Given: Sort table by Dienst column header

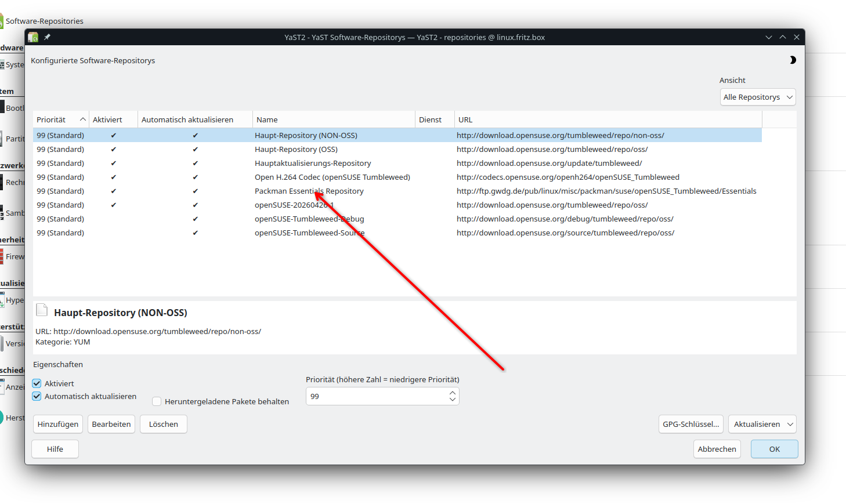Looking at the screenshot, I should (435, 119).
